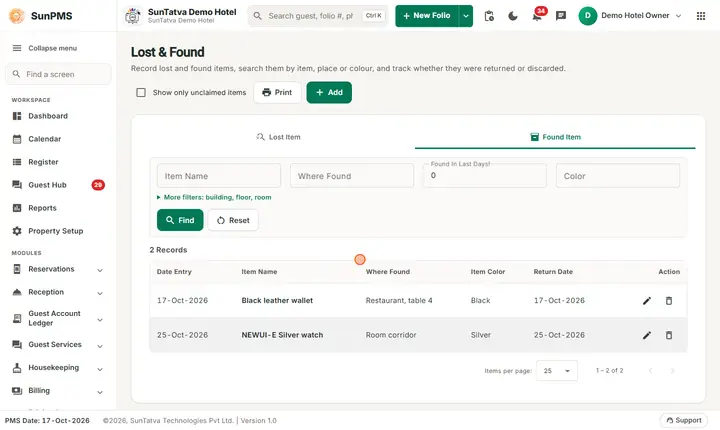Click the Find button

point(180,220)
